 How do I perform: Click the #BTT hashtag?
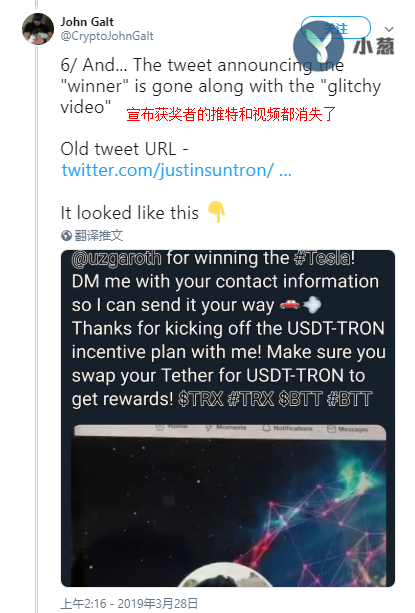click(349, 399)
